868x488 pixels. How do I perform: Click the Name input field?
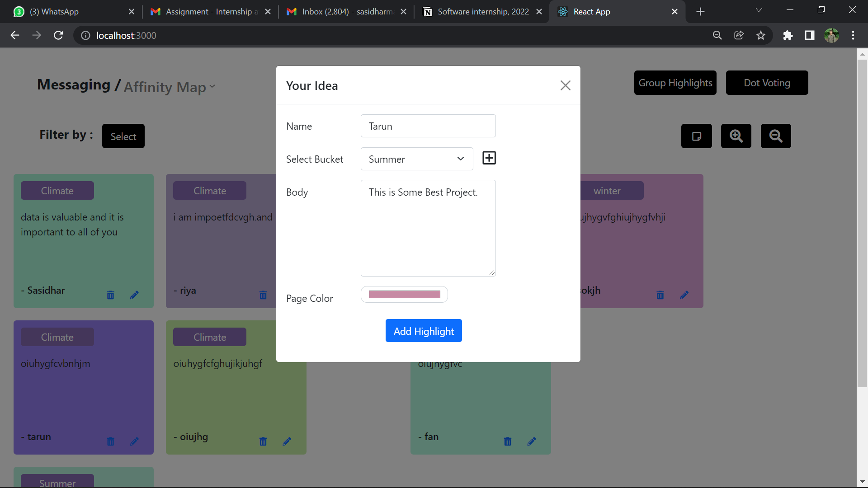(x=428, y=126)
